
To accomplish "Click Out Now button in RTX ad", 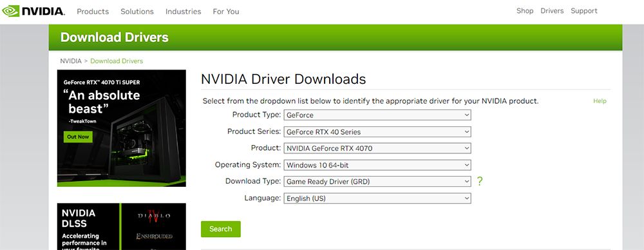I will [x=78, y=137].
